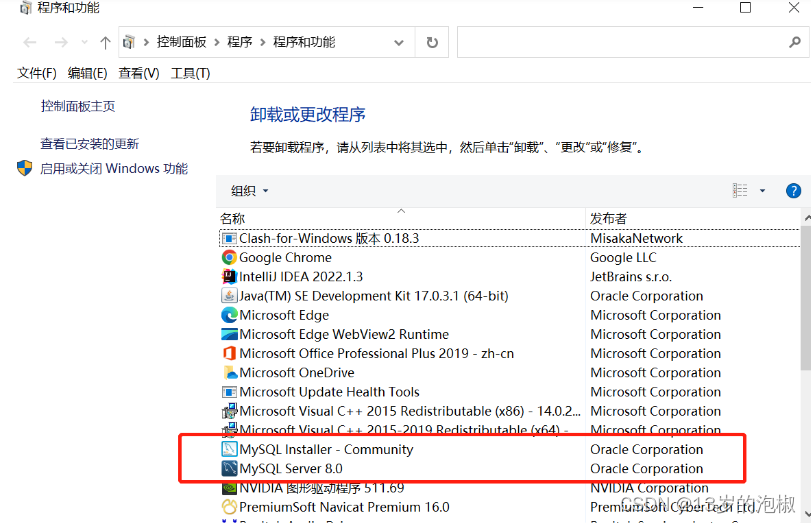
Task: Select 控制面板 in the breadcrumb
Action: coord(181,42)
